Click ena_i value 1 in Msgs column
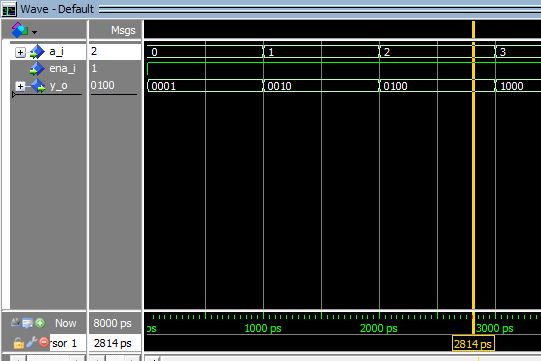The height and width of the screenshot is (361, 541). [x=94, y=68]
